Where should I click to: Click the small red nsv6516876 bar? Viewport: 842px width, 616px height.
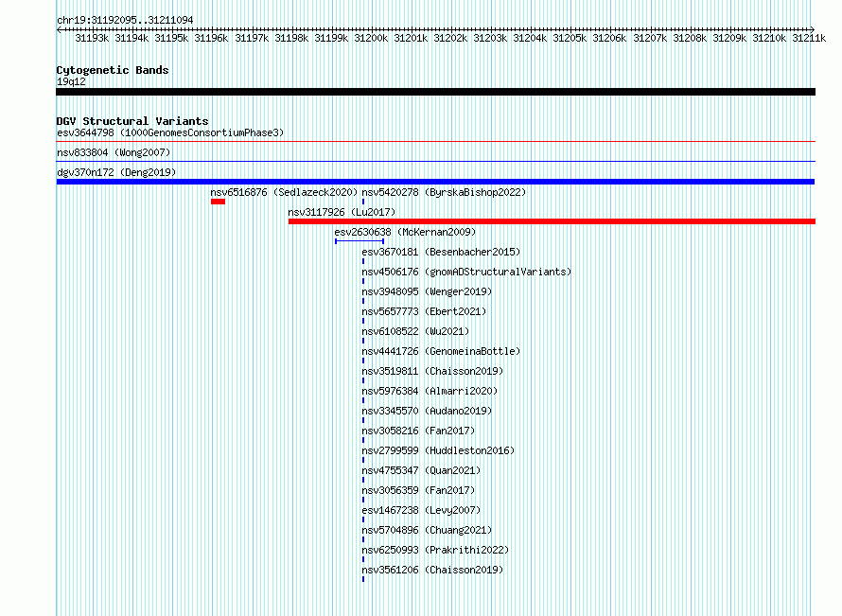pyautogui.click(x=218, y=202)
